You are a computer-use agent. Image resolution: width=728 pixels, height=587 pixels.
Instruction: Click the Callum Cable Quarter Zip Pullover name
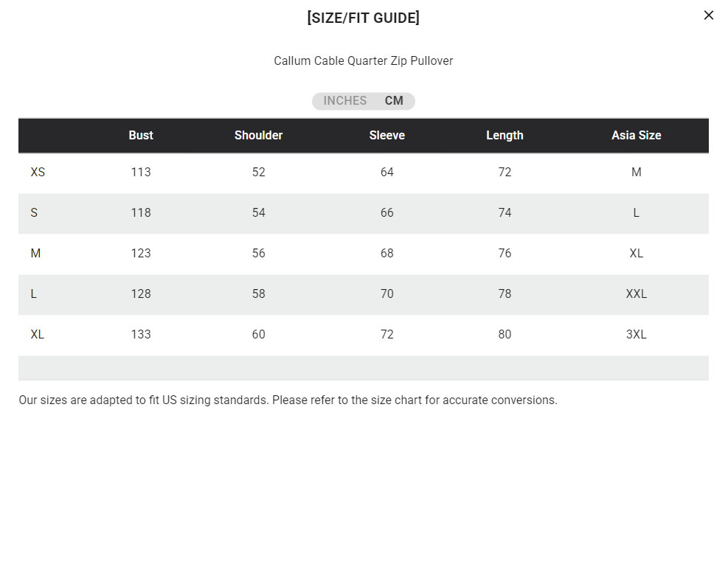[363, 61]
